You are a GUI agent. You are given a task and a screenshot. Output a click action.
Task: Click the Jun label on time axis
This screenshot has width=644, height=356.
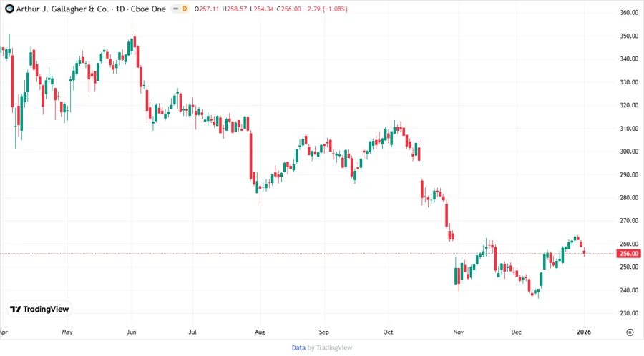pos(132,332)
